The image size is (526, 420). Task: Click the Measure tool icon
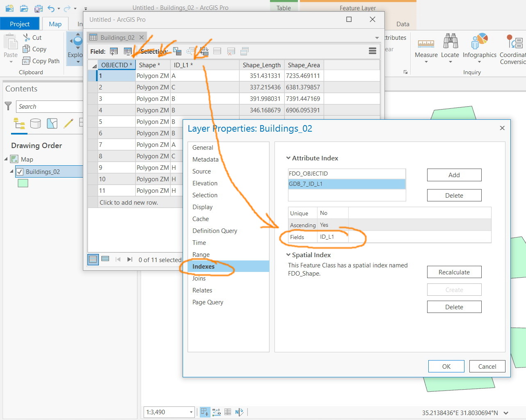point(426,43)
